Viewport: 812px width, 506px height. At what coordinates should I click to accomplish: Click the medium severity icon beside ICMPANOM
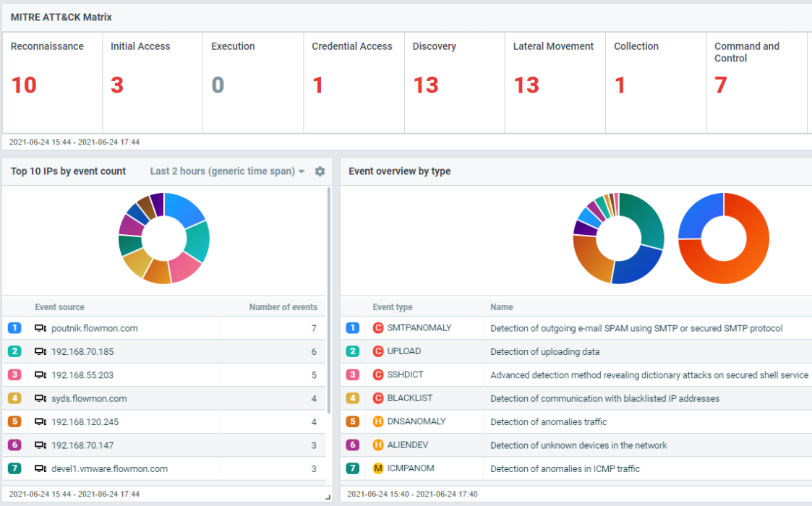[377, 468]
